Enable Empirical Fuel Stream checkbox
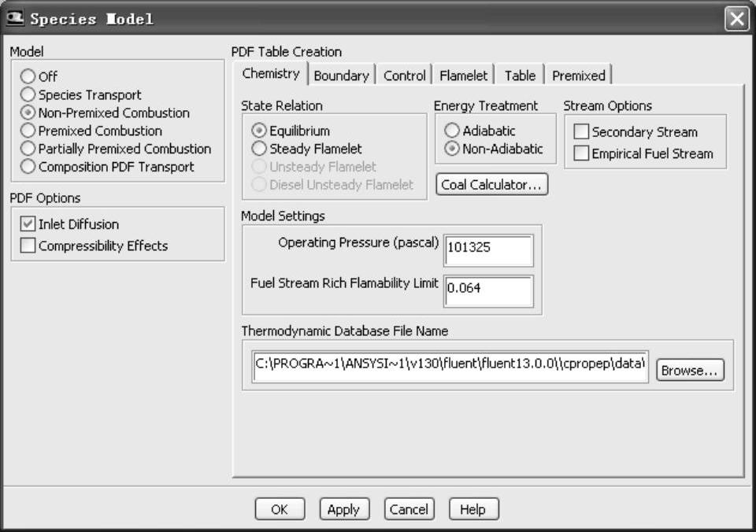The height and width of the screenshot is (532, 756). pyautogui.click(x=581, y=153)
